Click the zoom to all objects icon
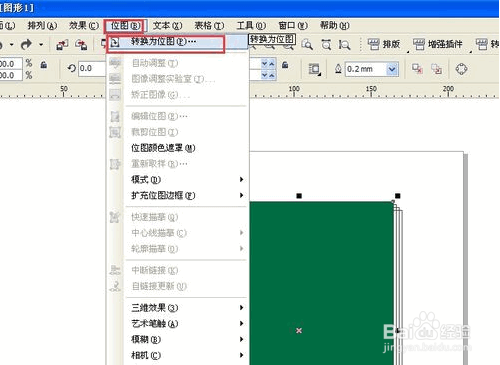The image size is (500, 365). (326, 44)
